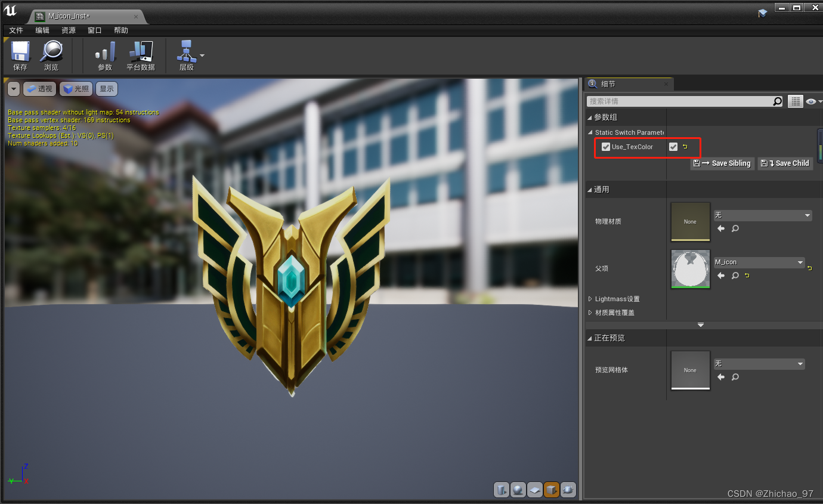Browse to 预览网格体 asset magnifier
823x504 pixels.
(735, 377)
